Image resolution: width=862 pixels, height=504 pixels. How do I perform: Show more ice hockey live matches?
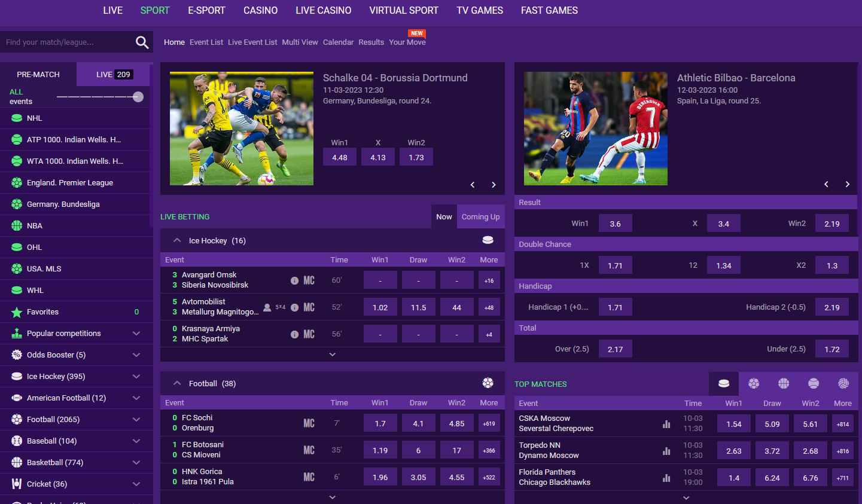[333, 355]
